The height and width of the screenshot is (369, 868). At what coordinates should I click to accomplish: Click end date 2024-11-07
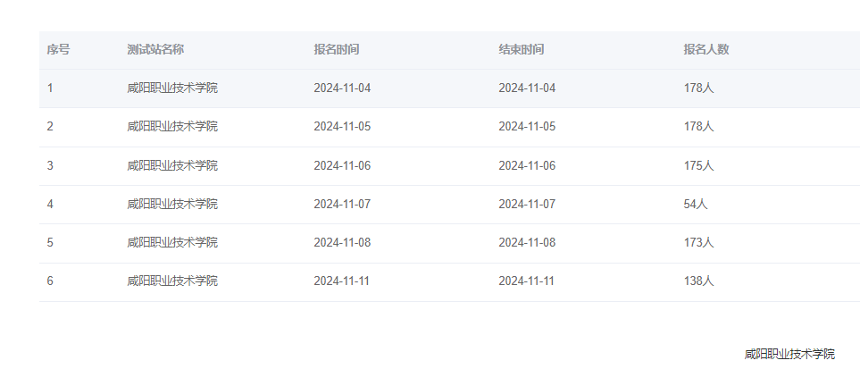pos(527,205)
